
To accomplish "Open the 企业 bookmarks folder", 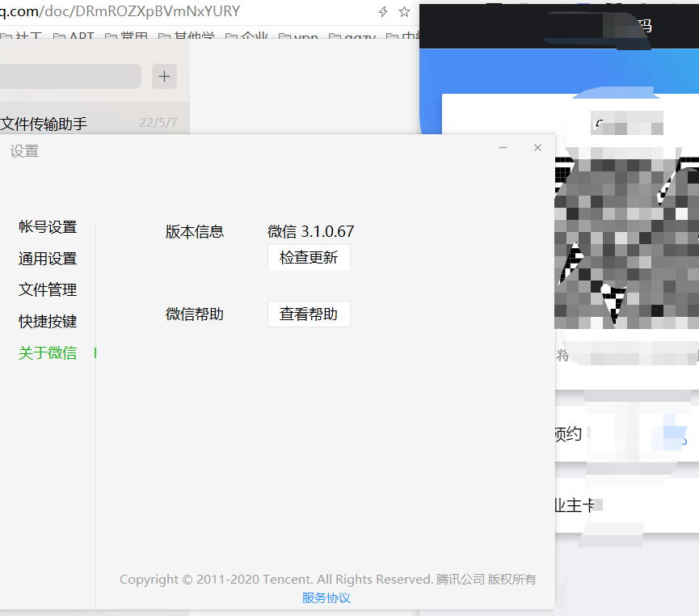I will tap(246, 36).
